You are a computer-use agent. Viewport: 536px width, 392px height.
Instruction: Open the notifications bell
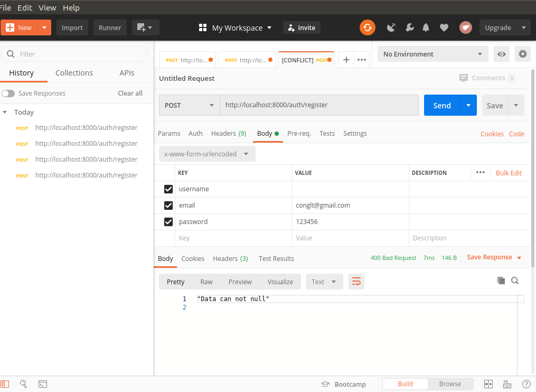pyautogui.click(x=426, y=27)
